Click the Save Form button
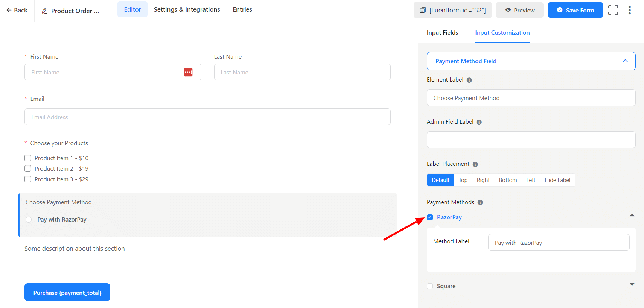644x308 pixels. coord(575,10)
